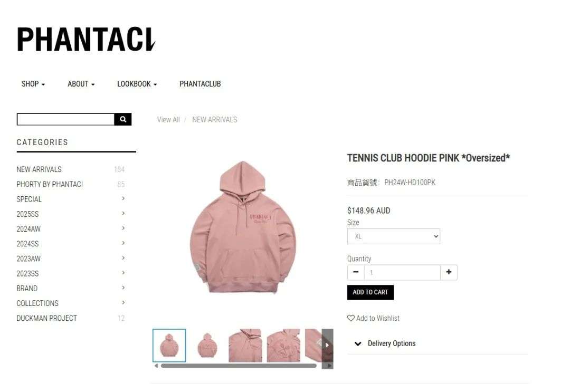Increase quantity with the plus button
This screenshot has height=392, width=570.
[449, 272]
